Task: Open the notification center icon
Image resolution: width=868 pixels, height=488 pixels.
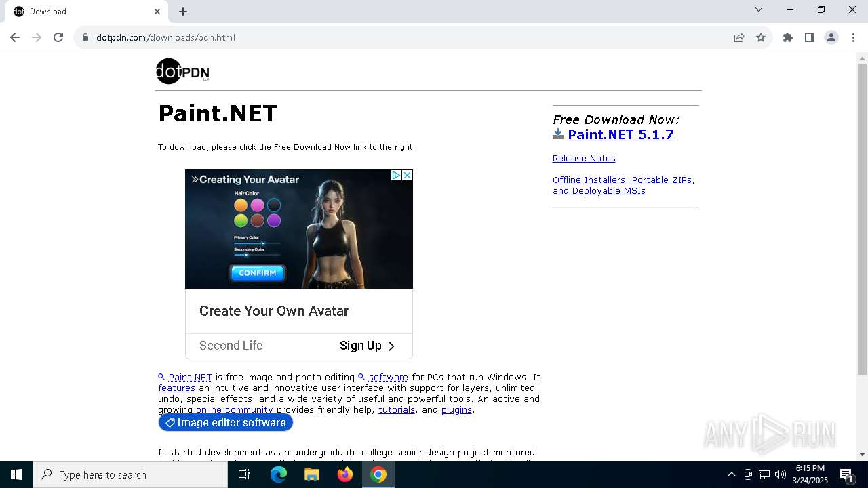Action: coord(847,474)
